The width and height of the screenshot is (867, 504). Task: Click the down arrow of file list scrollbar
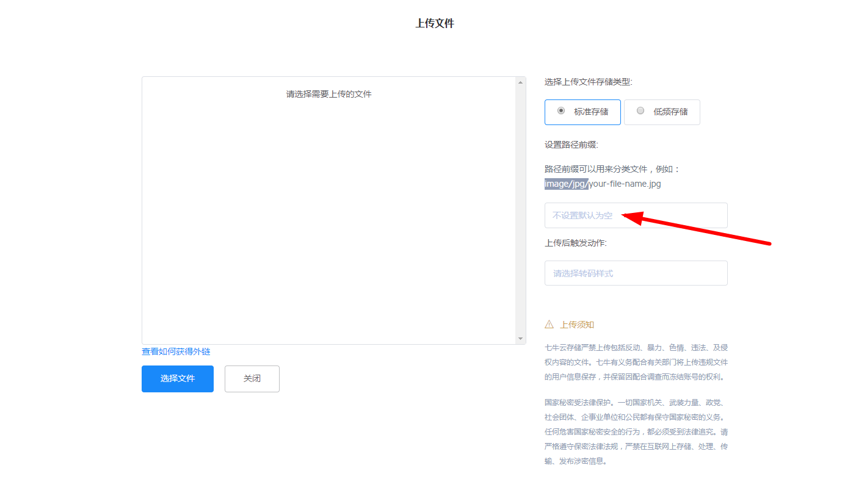tap(520, 339)
